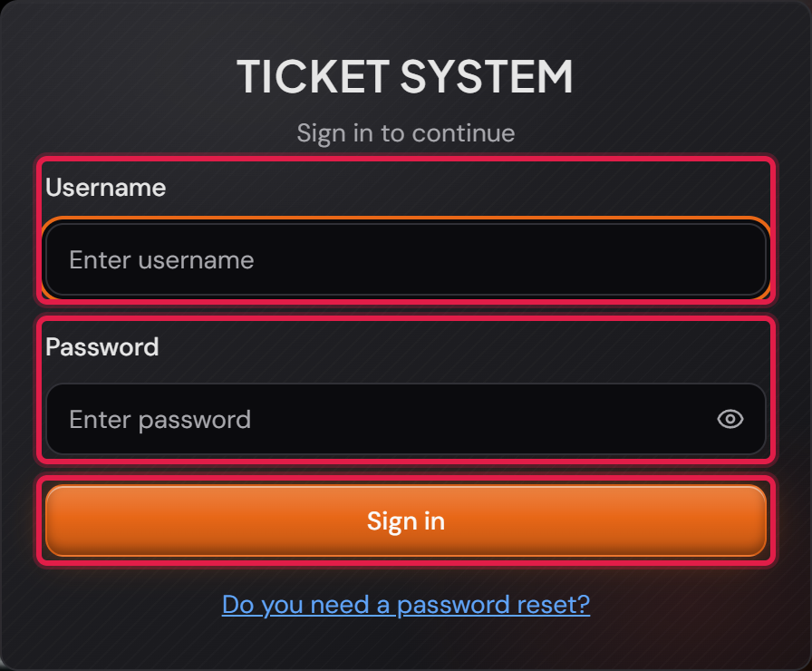This screenshot has height=671, width=812.
Task: Click the Password label
Action: pyautogui.click(x=102, y=346)
